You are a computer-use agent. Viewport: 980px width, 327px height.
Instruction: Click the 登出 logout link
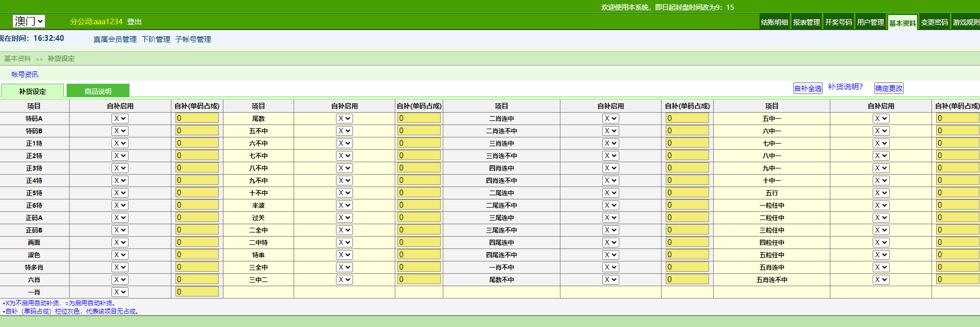(x=134, y=22)
